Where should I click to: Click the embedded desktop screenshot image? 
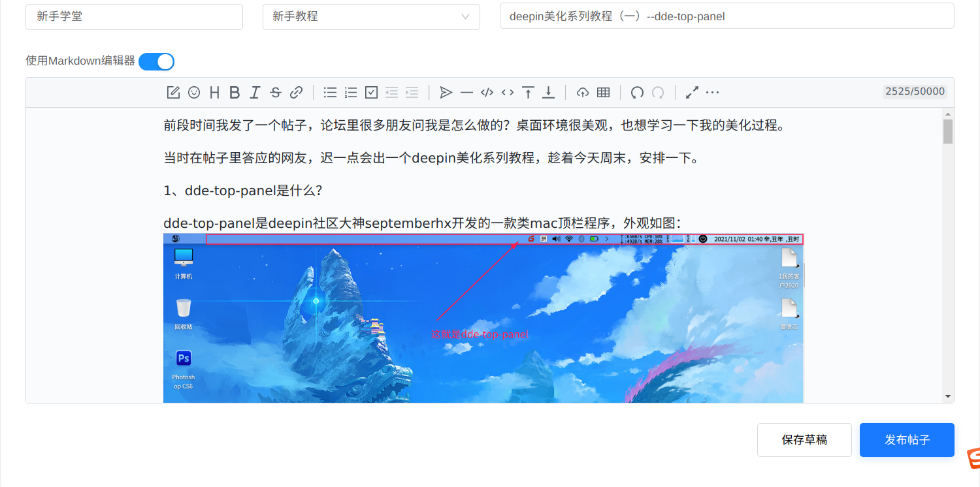click(x=483, y=317)
